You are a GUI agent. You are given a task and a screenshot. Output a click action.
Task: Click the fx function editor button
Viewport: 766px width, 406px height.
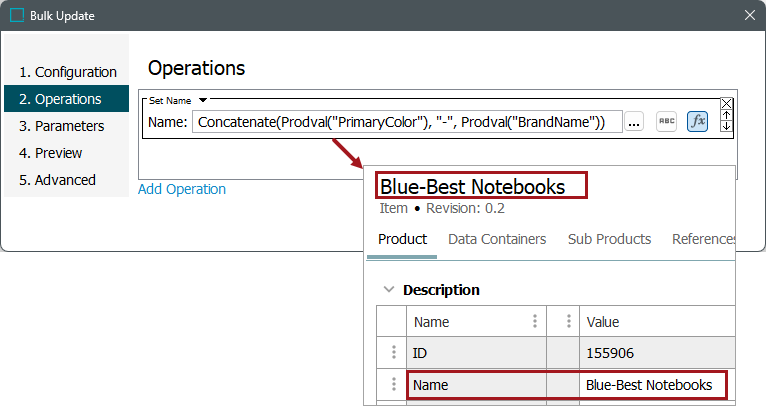tap(697, 121)
